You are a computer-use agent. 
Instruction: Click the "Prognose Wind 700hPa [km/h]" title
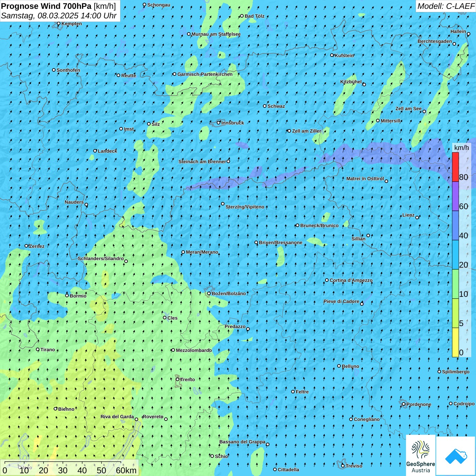point(58,6)
